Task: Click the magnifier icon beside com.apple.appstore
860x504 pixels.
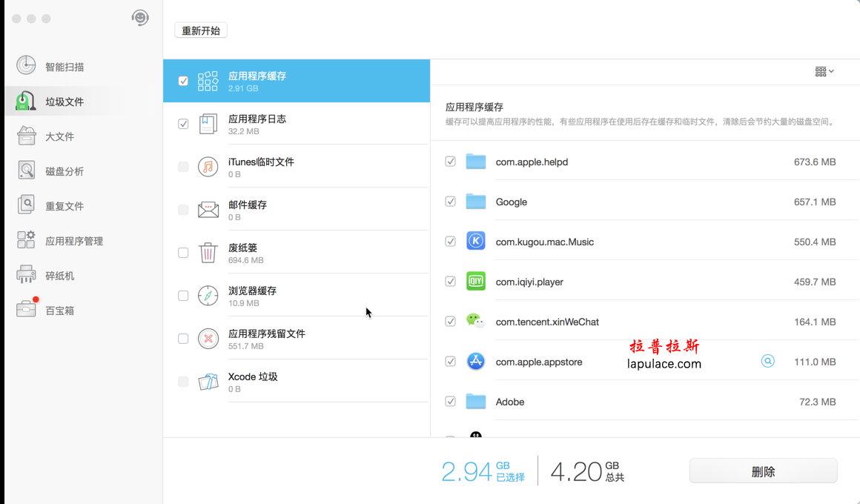Action: [x=768, y=361]
